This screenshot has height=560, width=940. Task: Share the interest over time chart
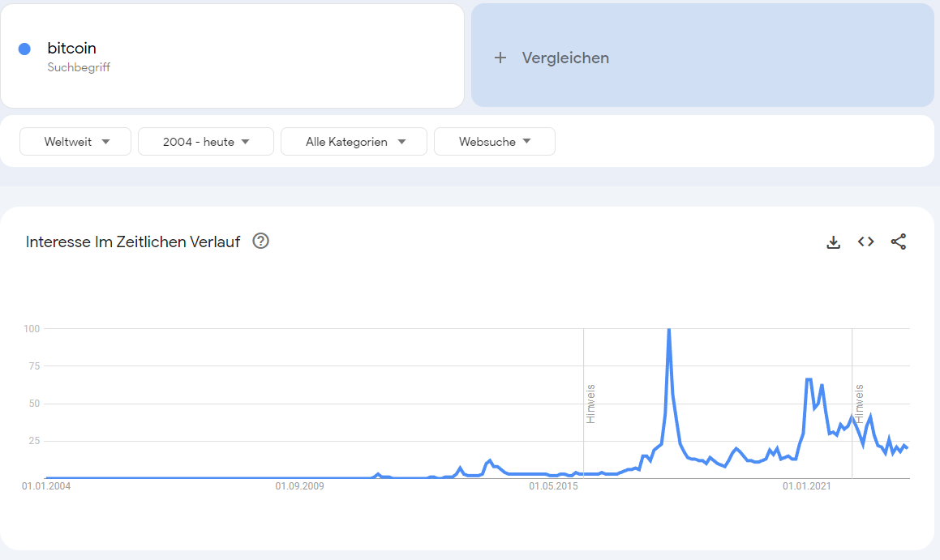(x=898, y=242)
